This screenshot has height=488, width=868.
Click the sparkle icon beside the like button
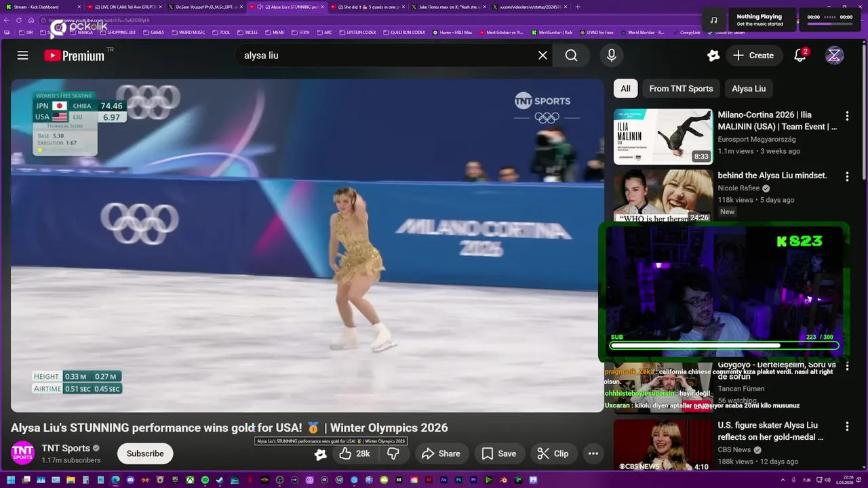click(x=320, y=454)
